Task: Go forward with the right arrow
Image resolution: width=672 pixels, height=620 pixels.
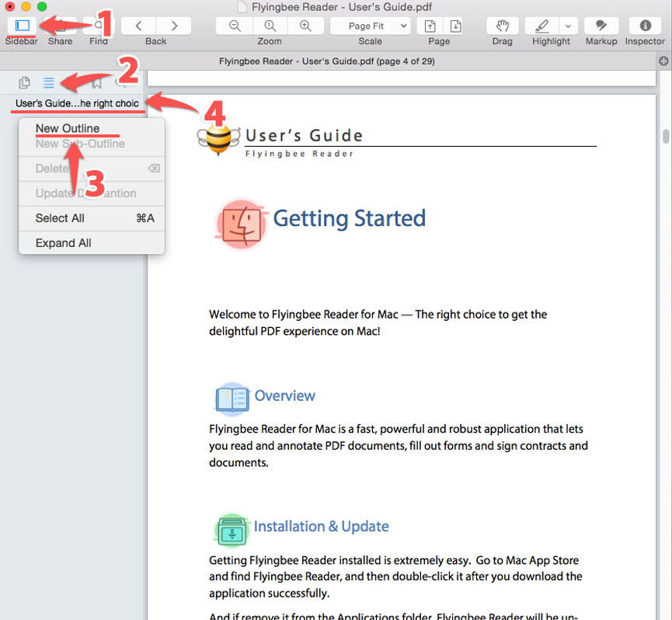Action: [x=174, y=26]
